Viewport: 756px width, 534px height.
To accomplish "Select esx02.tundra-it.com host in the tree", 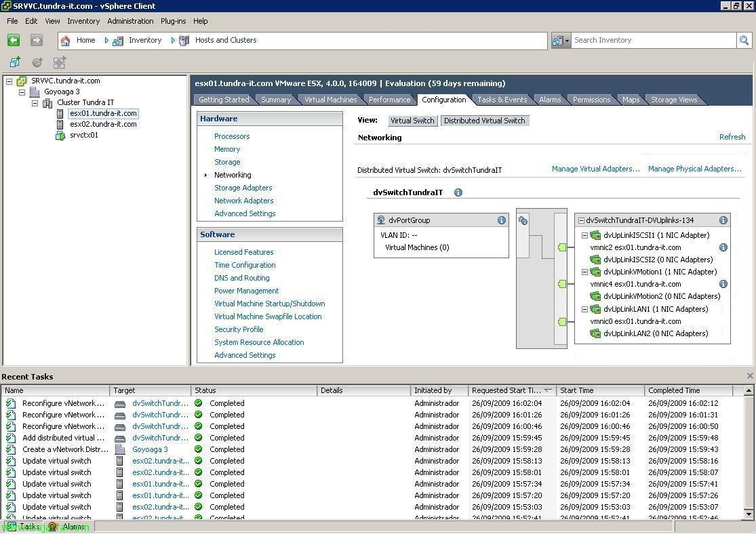I will pos(103,125).
